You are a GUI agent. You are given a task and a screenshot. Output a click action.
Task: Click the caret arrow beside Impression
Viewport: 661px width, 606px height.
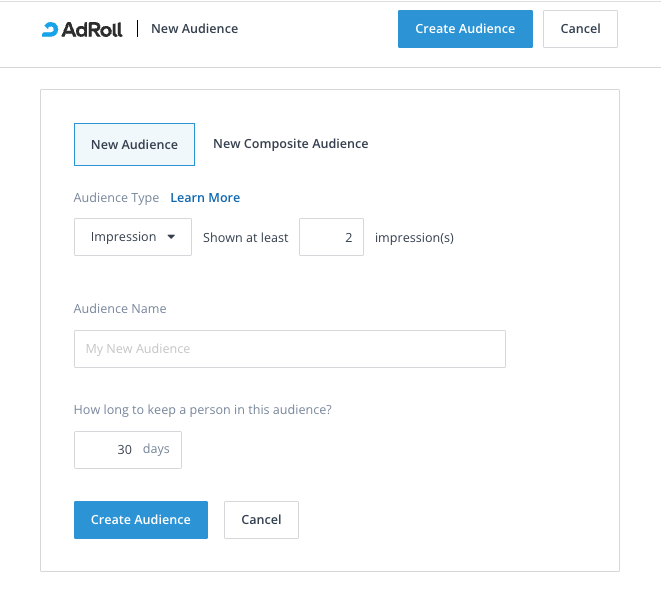pyautogui.click(x=171, y=237)
